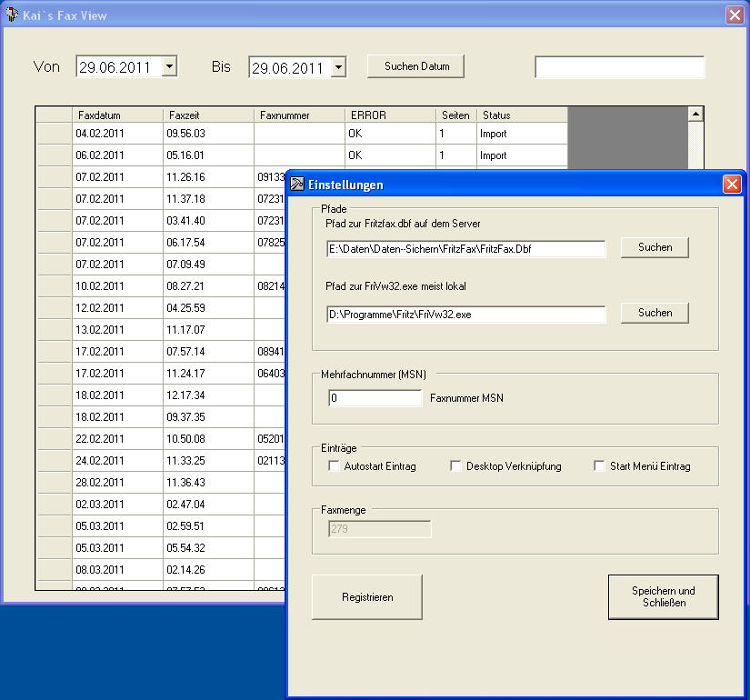
Task: Close the Einstellungen dialog
Action: 732,185
